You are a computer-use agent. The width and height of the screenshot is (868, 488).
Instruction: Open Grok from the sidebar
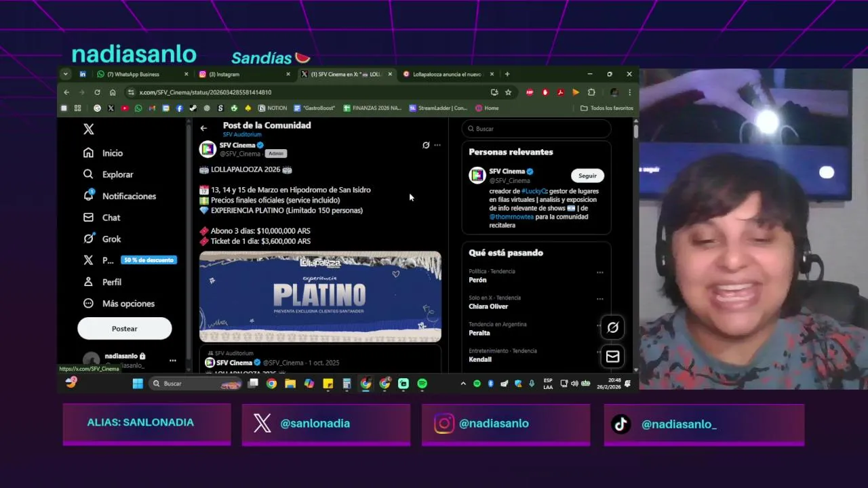[102, 239]
